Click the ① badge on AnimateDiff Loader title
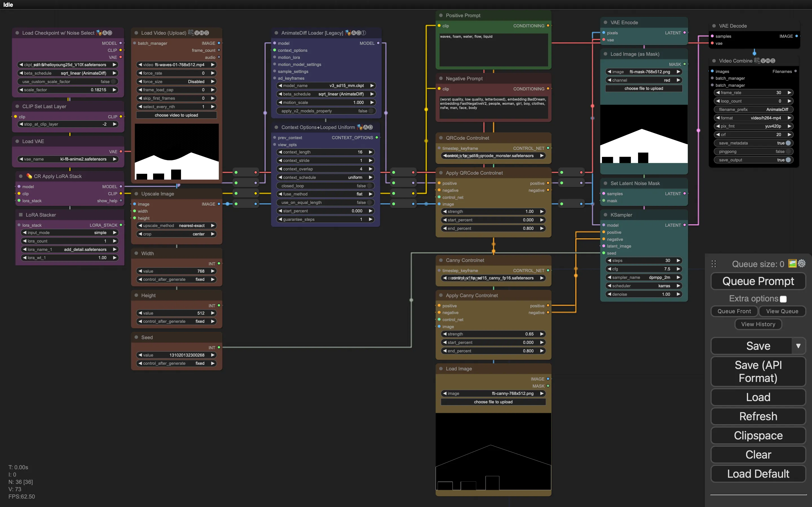This screenshot has height=507, width=812. click(364, 33)
